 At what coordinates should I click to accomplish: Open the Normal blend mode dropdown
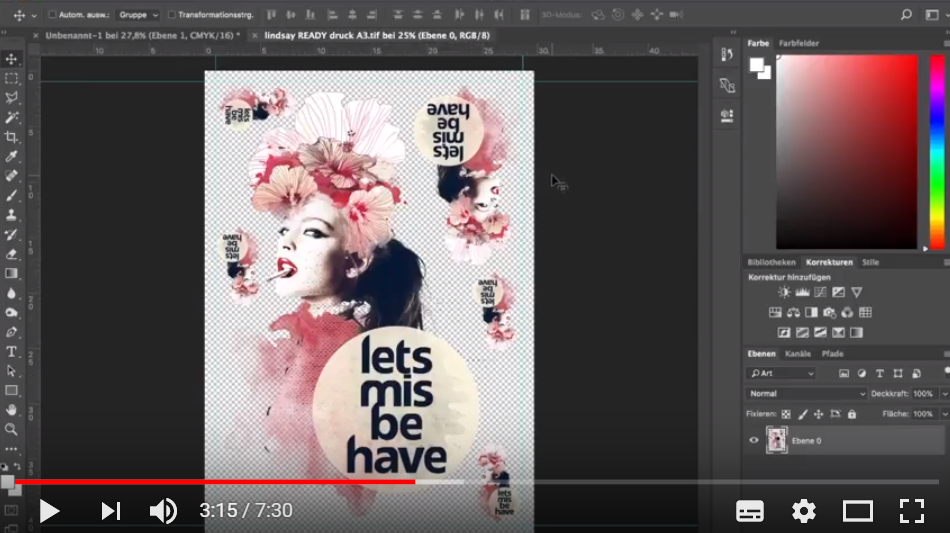coord(806,394)
